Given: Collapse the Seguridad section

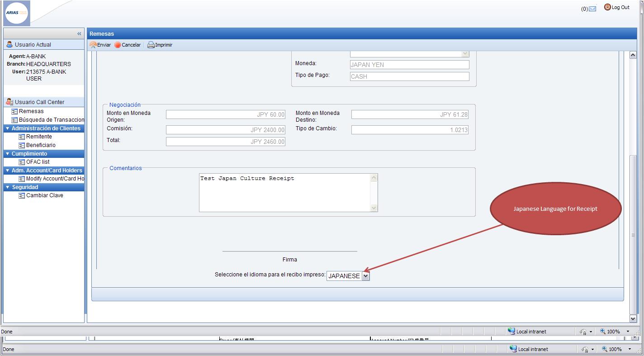Looking at the screenshot, I should point(7,187).
